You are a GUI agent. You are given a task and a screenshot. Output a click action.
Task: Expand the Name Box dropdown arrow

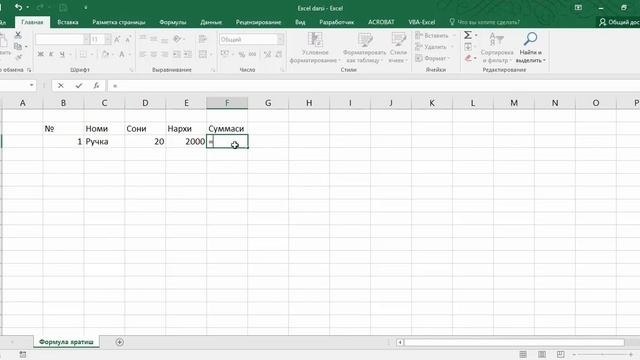pyautogui.click(x=31, y=85)
